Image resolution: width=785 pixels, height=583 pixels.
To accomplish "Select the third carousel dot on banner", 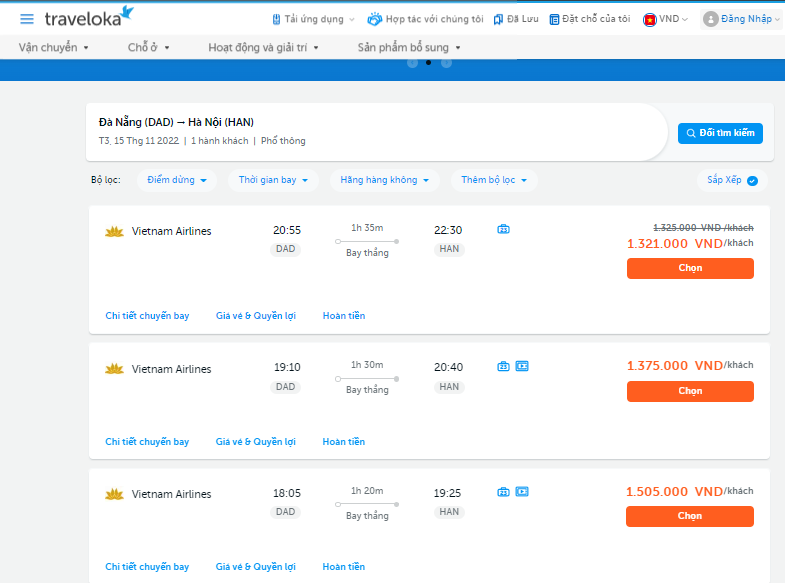I will pyautogui.click(x=446, y=63).
